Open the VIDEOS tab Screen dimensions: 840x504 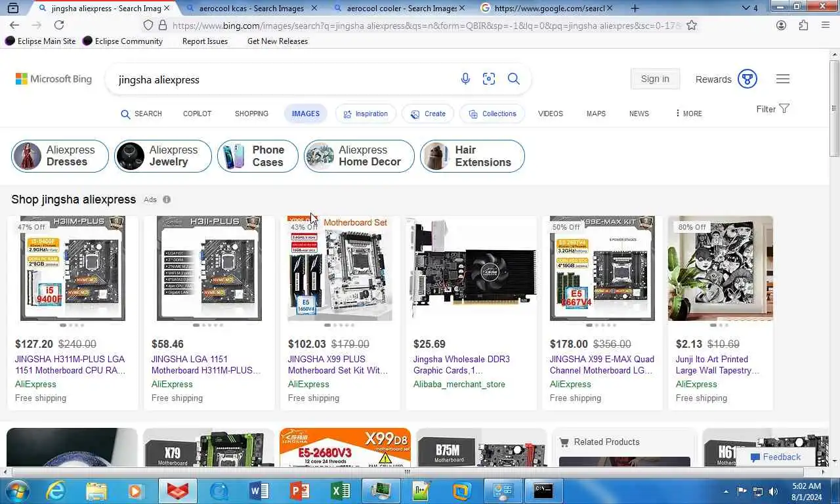pyautogui.click(x=551, y=114)
